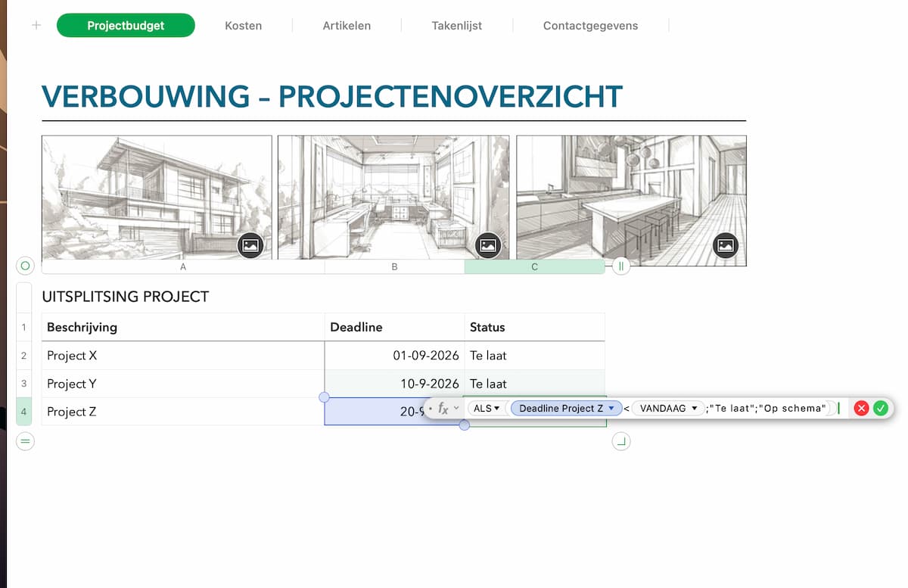908x588 pixels.
Task: Open the Kosten sheet tab
Action: (244, 26)
